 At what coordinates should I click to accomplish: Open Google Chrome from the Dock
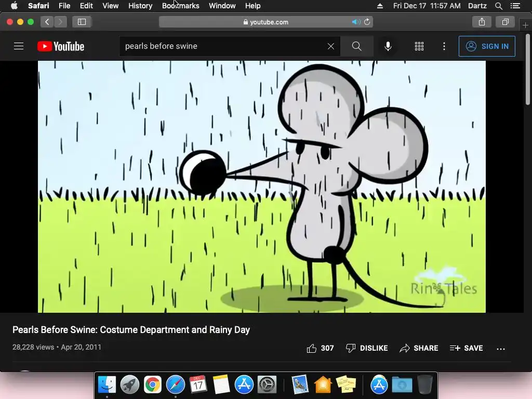[153, 385]
